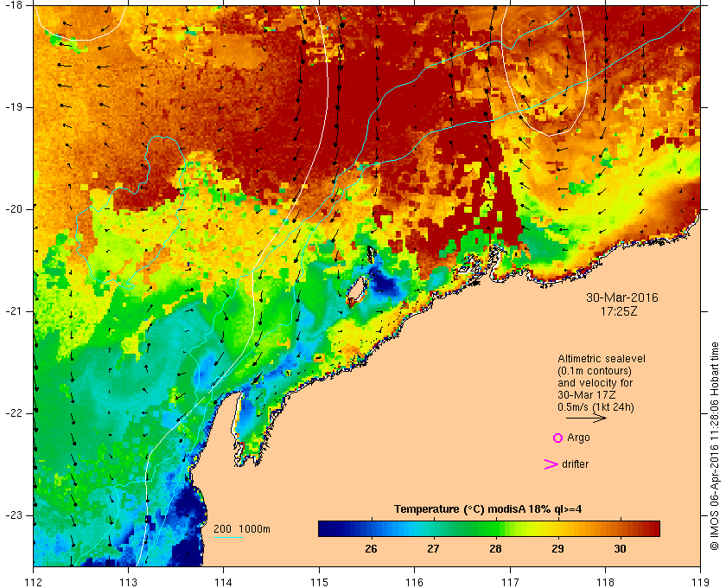
Task: Click the 'drifter' legend label
Action: [575, 464]
